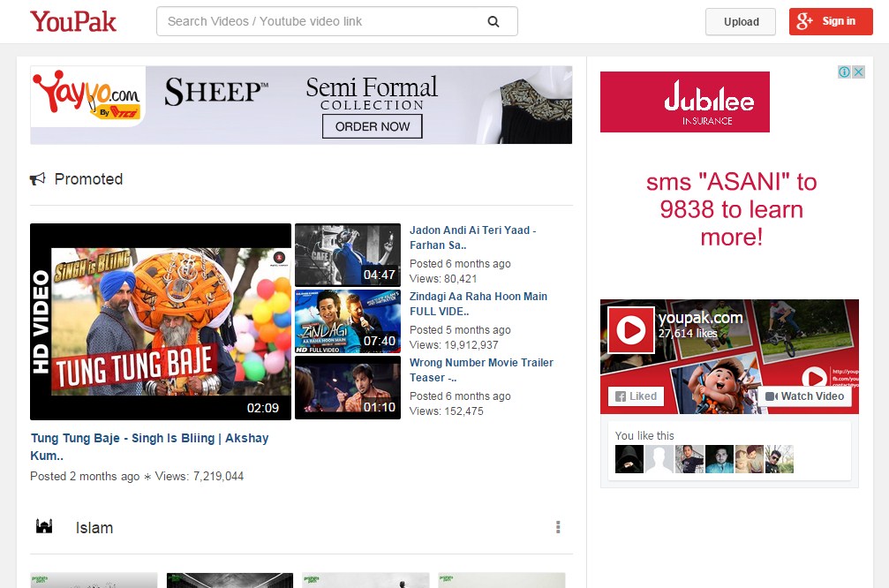This screenshot has width=889, height=588.
Task: Open the Wrong Number Movie Trailer thumbnail
Action: [348, 388]
